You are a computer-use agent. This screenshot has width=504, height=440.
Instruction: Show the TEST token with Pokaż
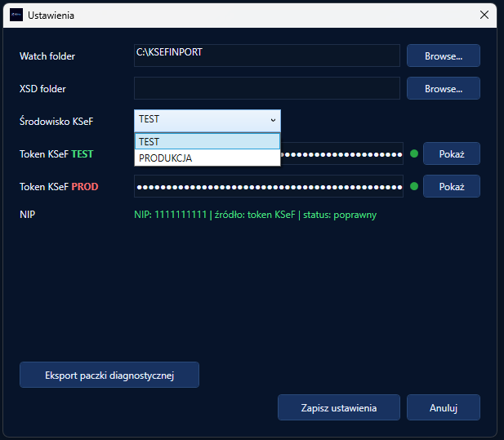coord(451,153)
